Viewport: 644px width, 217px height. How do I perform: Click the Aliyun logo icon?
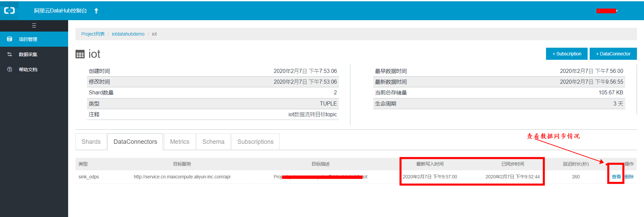(9, 11)
